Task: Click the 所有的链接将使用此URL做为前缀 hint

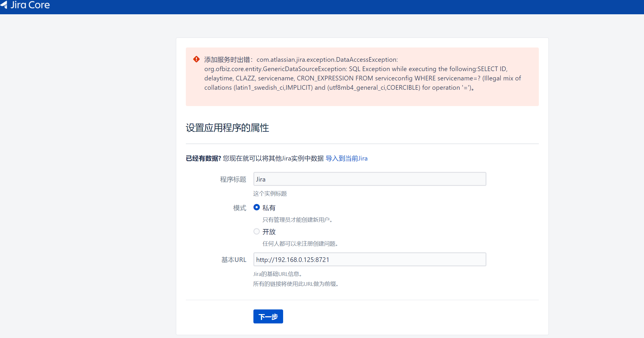Action: click(296, 284)
